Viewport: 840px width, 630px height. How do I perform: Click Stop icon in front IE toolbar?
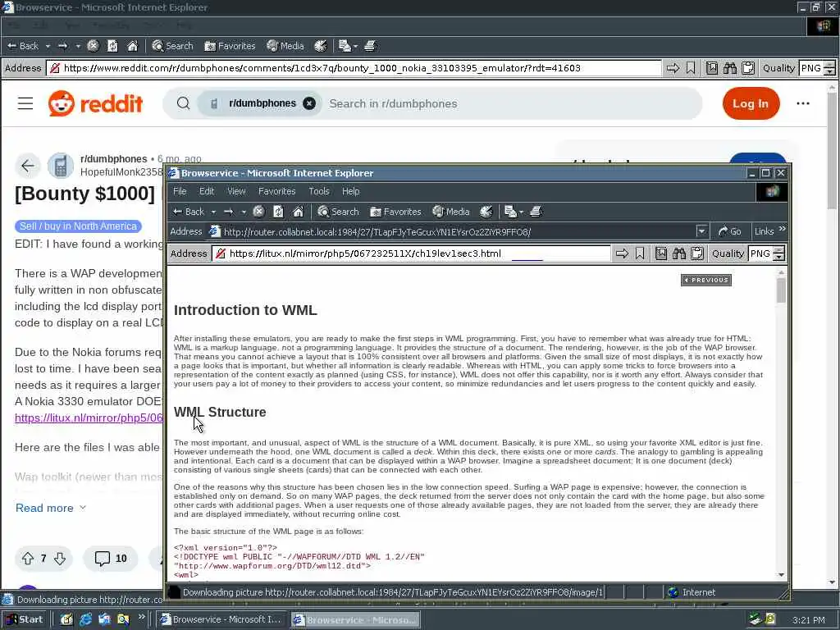tap(258, 212)
